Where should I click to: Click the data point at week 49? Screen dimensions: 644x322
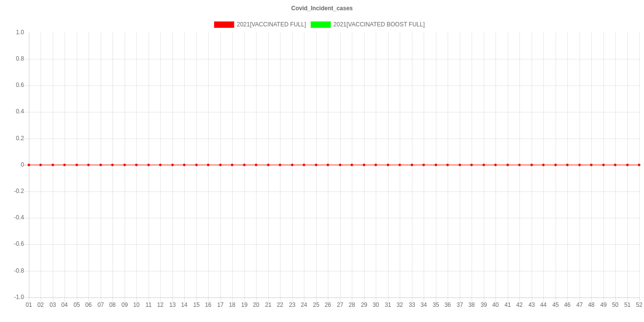click(603, 165)
